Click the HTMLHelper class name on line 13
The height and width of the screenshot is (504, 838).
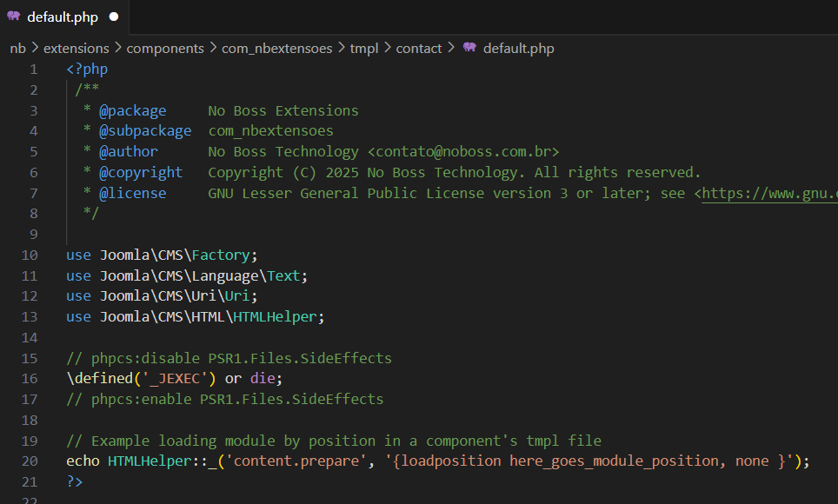point(275,317)
